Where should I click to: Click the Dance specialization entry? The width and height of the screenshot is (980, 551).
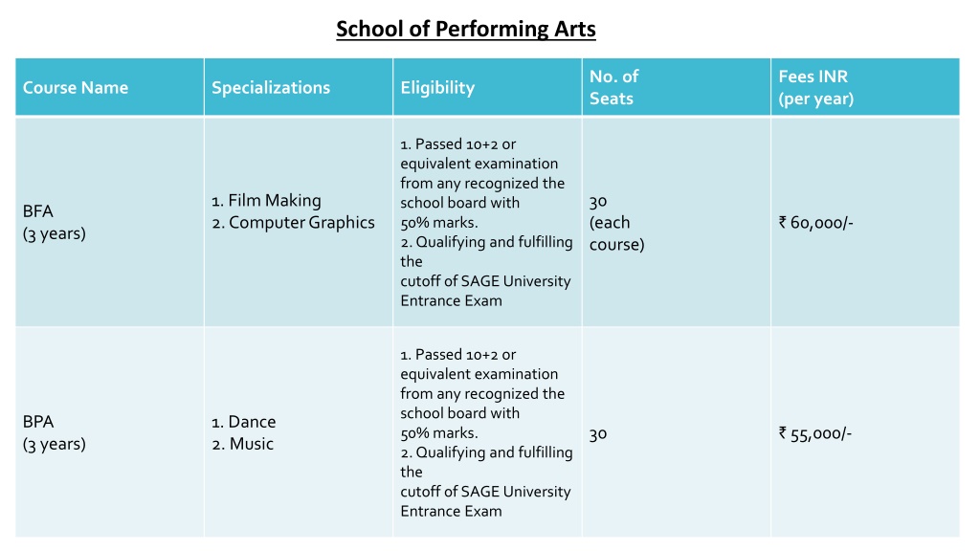pyautogui.click(x=244, y=422)
